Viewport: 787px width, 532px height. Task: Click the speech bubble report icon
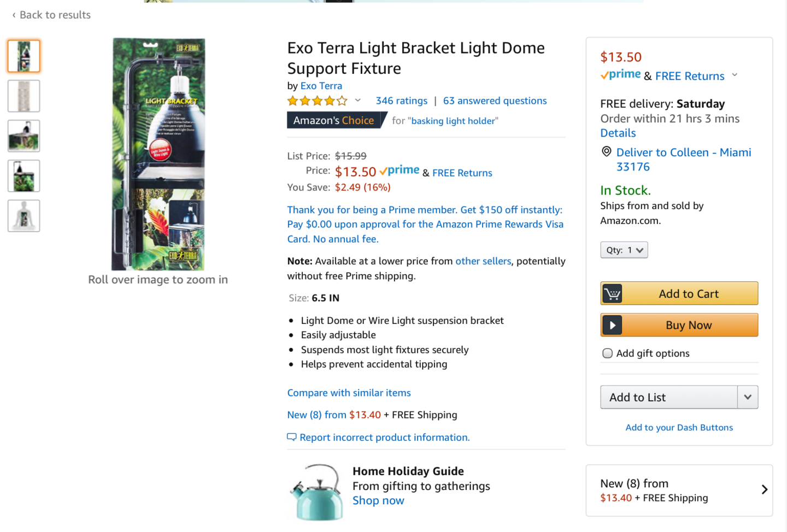[292, 437]
